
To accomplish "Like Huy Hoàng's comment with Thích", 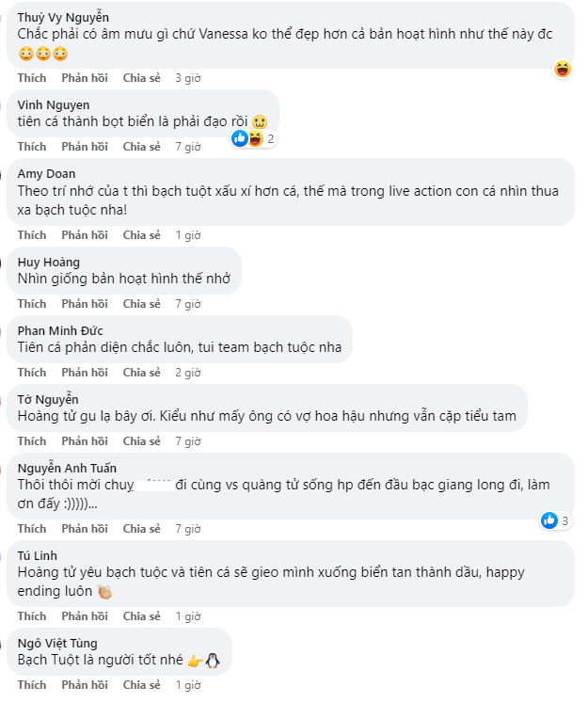I will [31, 304].
